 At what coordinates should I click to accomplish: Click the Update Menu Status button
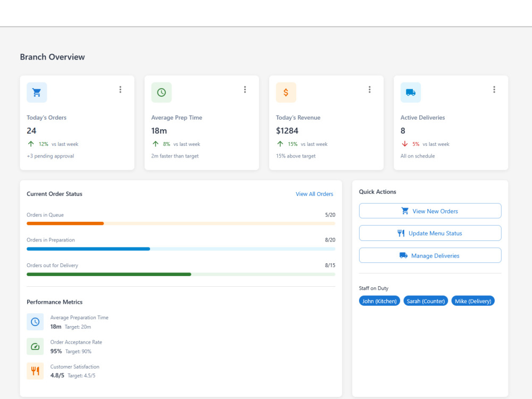pyautogui.click(x=430, y=233)
